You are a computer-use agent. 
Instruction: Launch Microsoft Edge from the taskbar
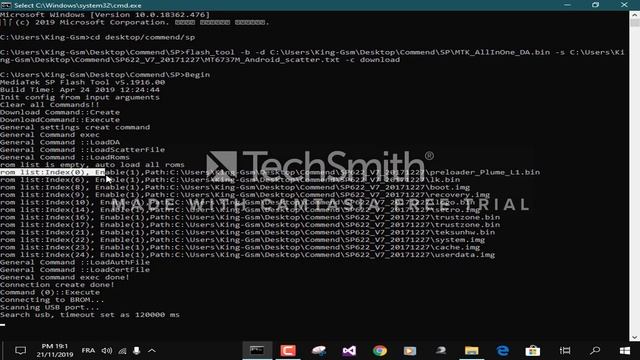click(502, 351)
